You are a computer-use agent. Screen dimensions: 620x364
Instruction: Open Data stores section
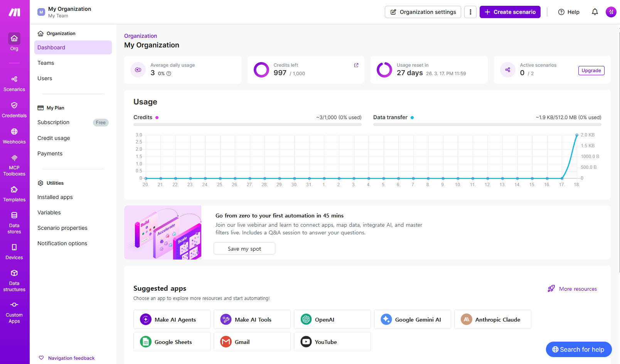[14, 222]
